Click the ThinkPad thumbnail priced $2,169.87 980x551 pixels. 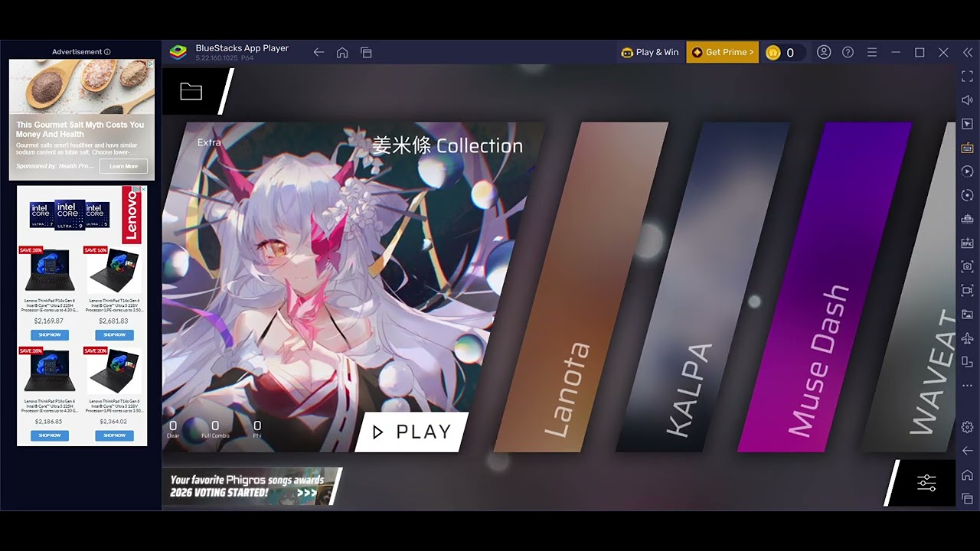pos(50,271)
